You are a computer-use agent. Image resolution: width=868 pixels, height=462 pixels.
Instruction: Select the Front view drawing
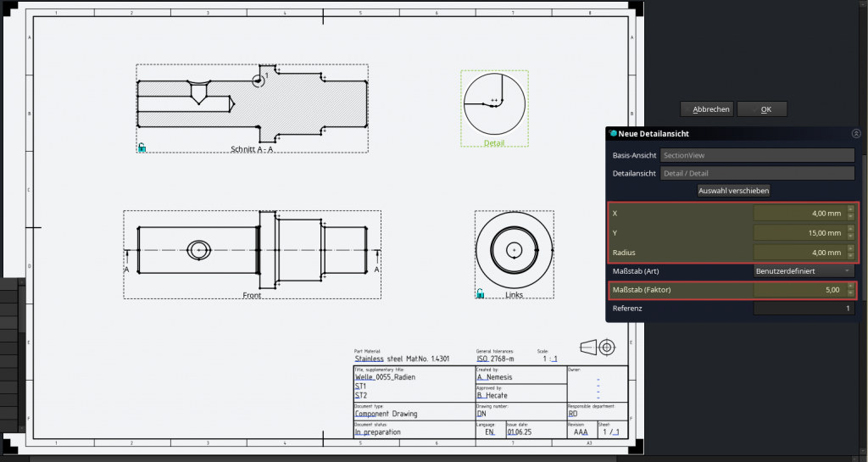coord(252,251)
